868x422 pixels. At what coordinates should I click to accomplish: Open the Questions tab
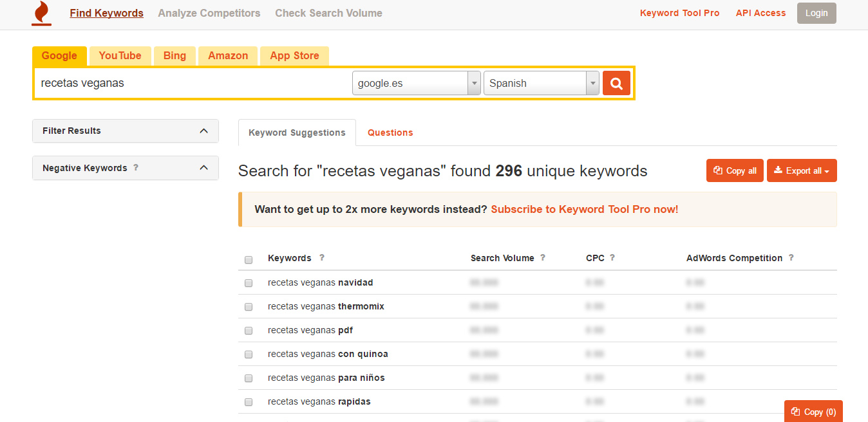pos(390,133)
